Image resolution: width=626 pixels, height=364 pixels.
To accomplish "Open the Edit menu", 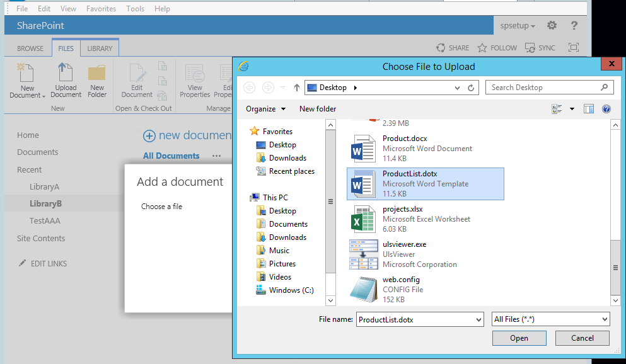I will pyautogui.click(x=44, y=8).
